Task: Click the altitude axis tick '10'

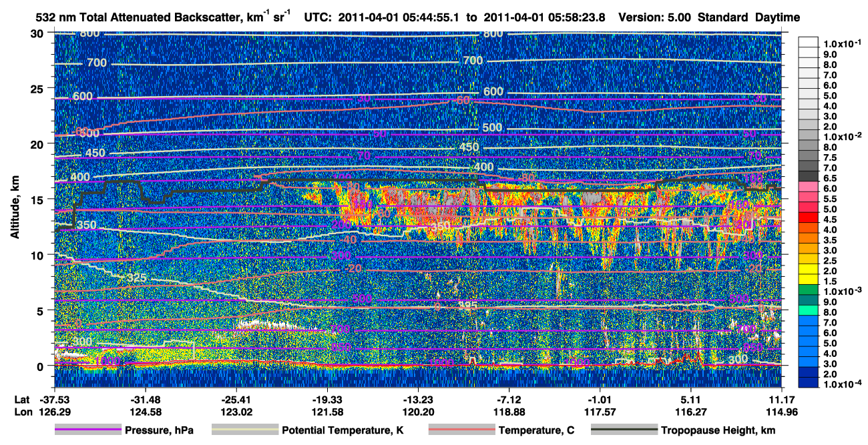Action: click(x=39, y=255)
